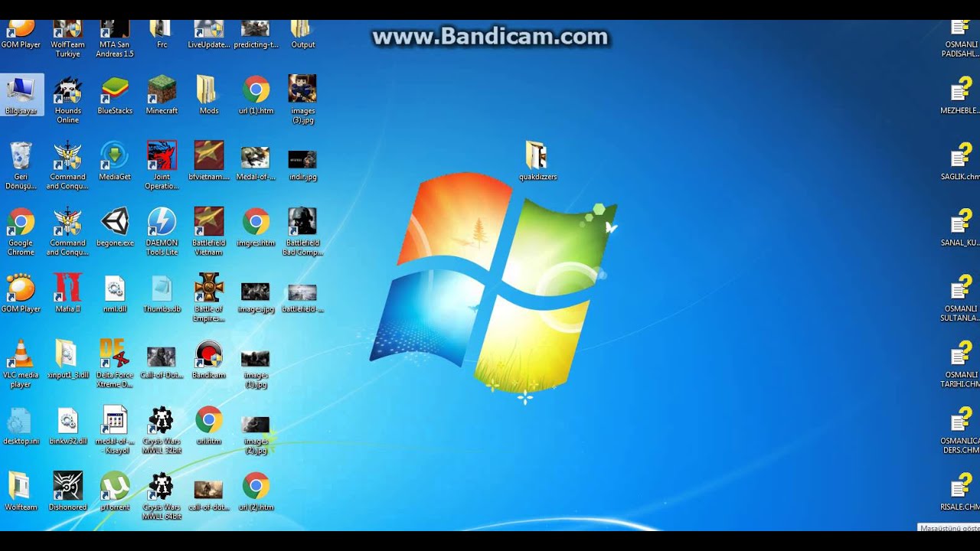Select the Mods folder

pyautogui.click(x=209, y=95)
